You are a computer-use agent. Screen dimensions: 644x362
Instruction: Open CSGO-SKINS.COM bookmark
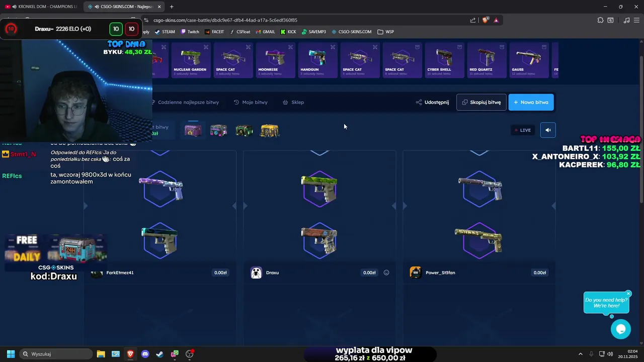tap(351, 32)
